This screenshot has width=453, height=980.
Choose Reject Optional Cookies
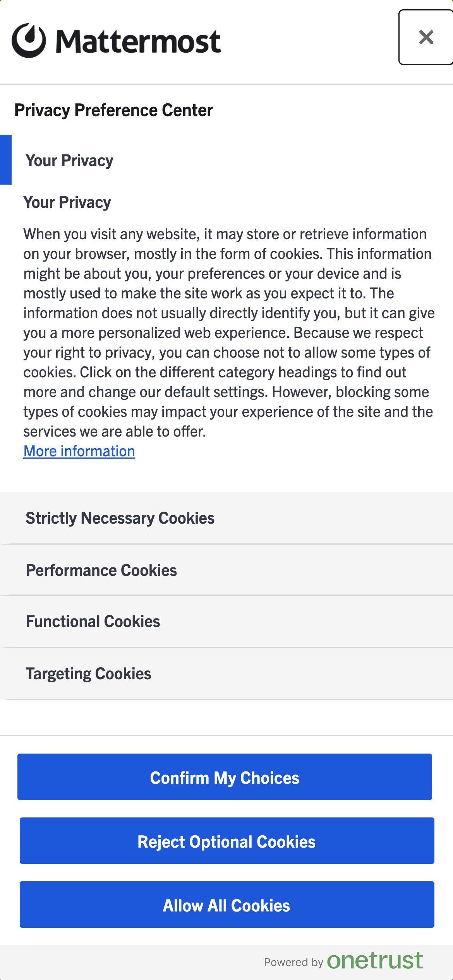click(x=227, y=841)
